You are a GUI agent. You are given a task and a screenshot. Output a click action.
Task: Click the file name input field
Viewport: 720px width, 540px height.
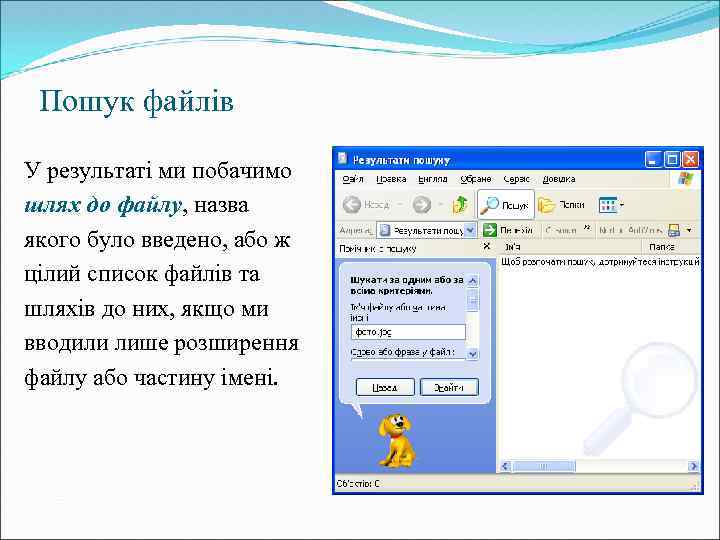[408, 332]
